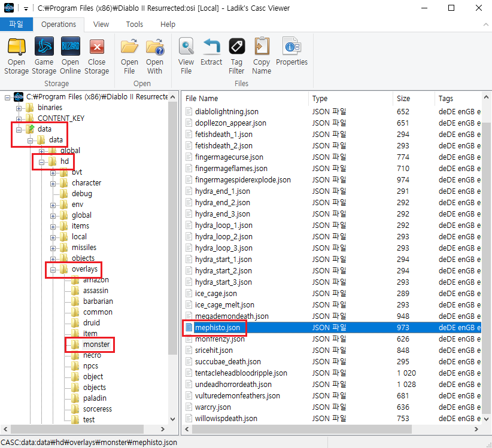The width and height of the screenshot is (492, 448).
Task: Click the Open With icon
Action: [154, 47]
